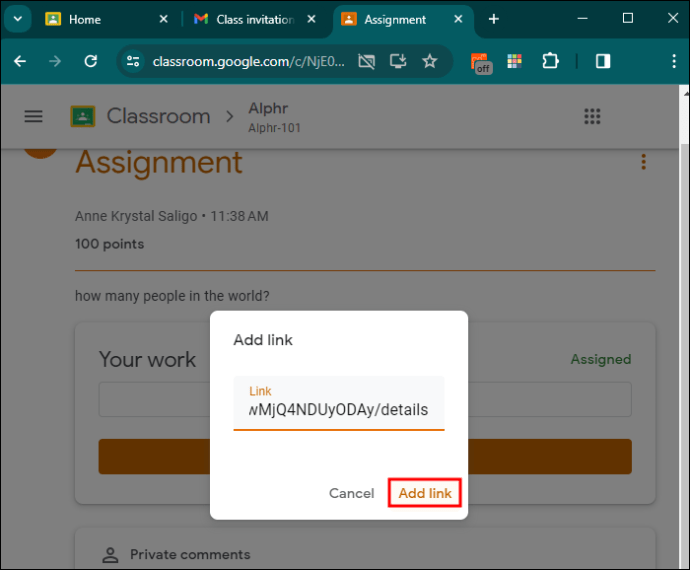The image size is (690, 570).
Task: Click the 'Assigned' status text
Action: tap(601, 360)
